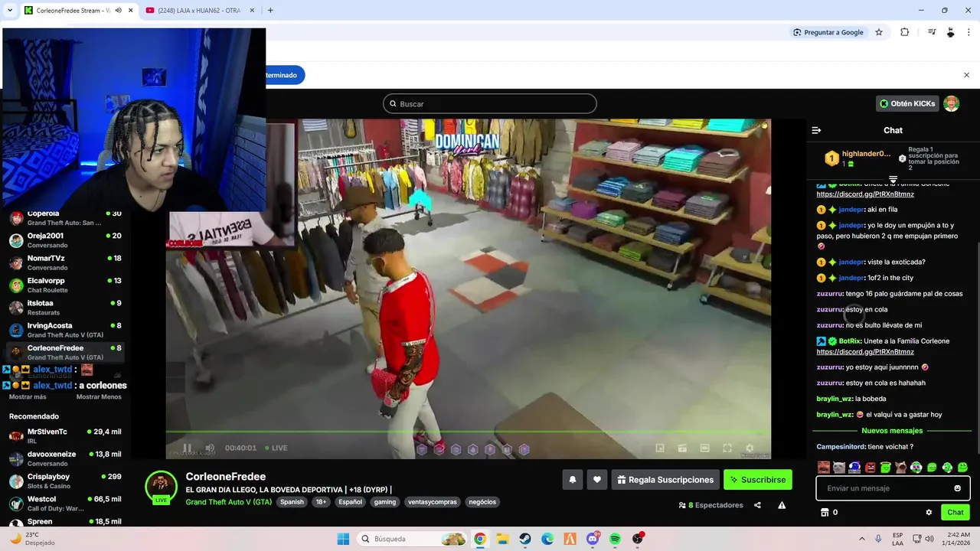Viewport: 980px width, 551px height.
Task: Report stream with warning icon
Action: (782, 505)
